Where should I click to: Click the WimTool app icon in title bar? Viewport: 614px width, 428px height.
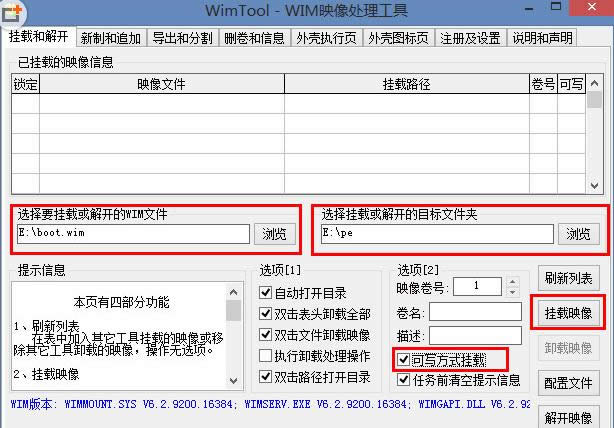tap(12, 13)
